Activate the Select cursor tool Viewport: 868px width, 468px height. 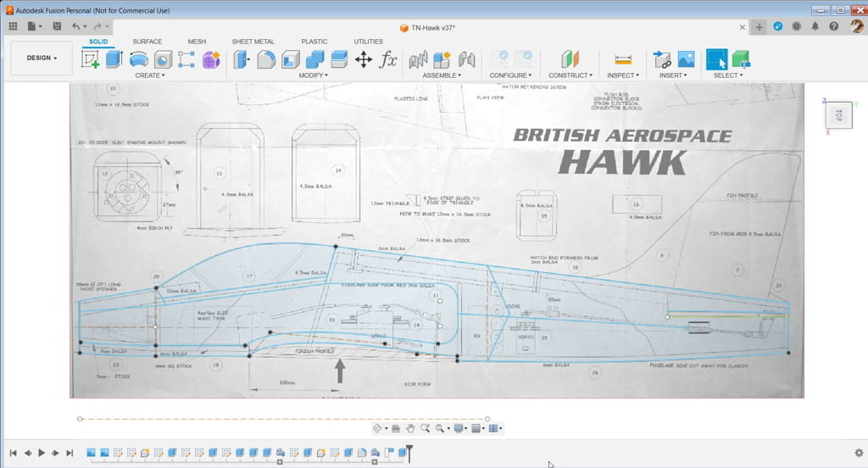pyautogui.click(x=717, y=59)
